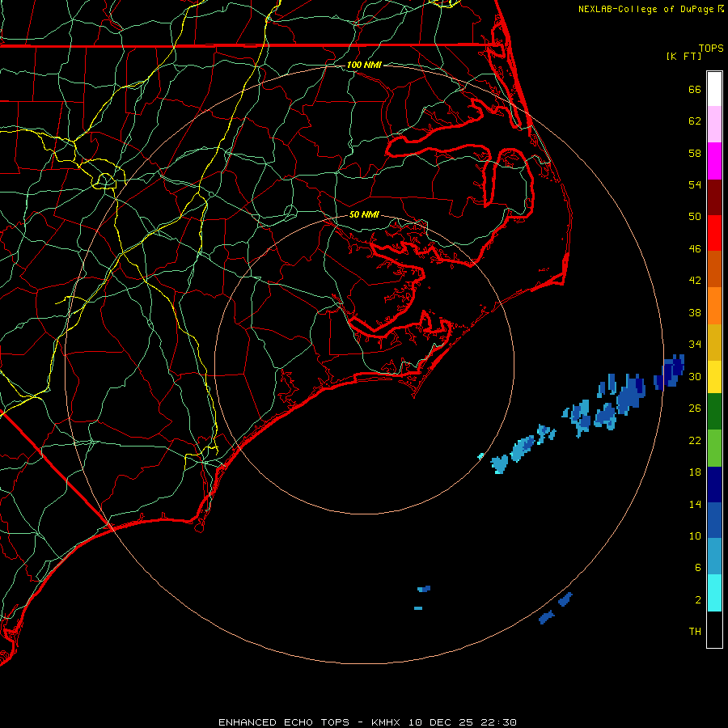Click the 62 value on the scale

(x=695, y=121)
